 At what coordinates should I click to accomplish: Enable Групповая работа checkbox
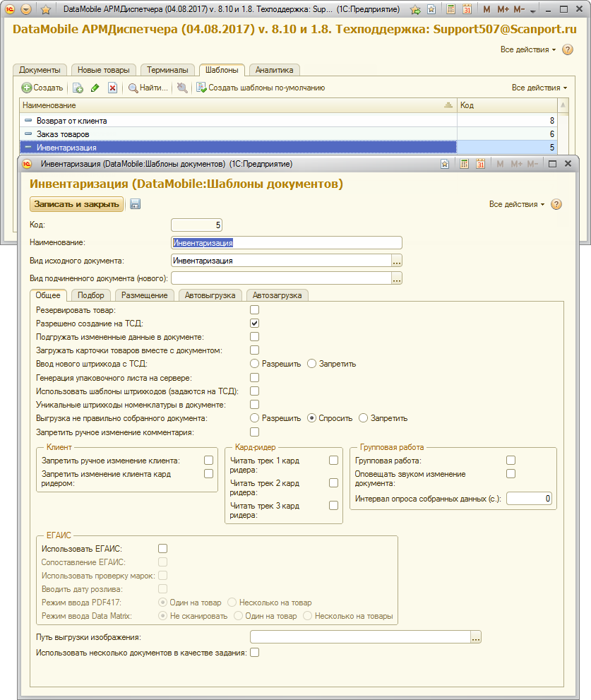coord(511,461)
